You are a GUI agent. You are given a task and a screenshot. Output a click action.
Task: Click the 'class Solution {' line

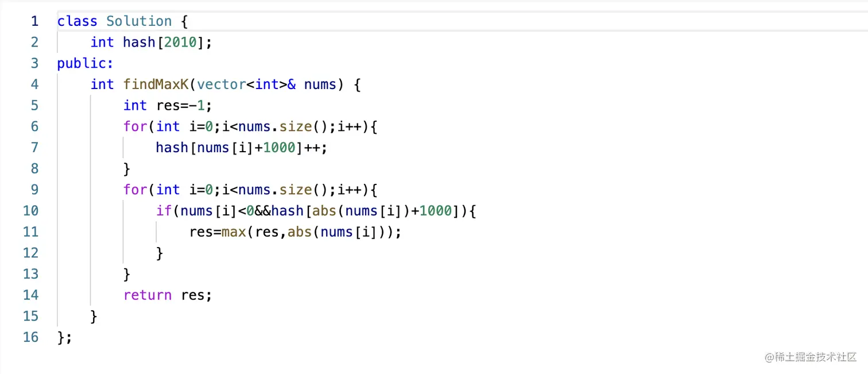122,22
